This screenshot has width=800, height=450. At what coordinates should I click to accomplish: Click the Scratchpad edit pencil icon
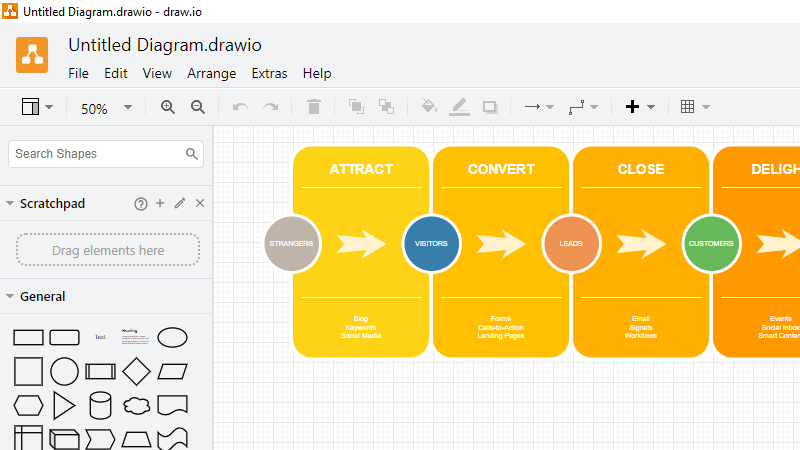point(180,203)
